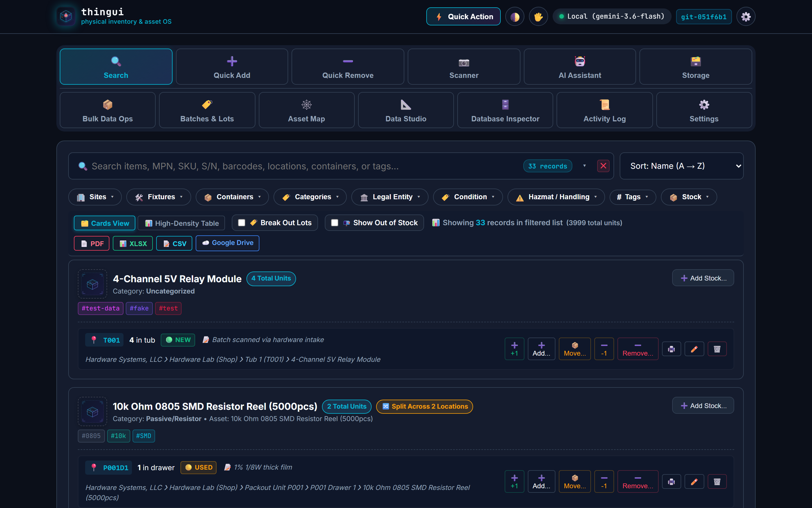Add Stock to 4-Channel 5V Relay Module

(x=703, y=278)
